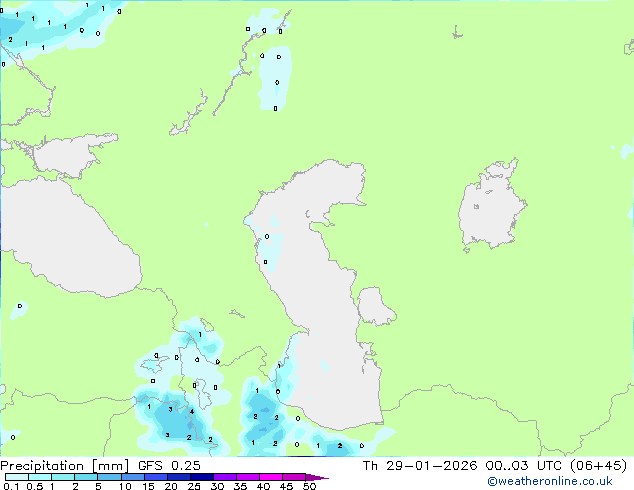Screen dimensions: 634x490
Task: Click the legend scale label '35'
Action: coord(240,486)
